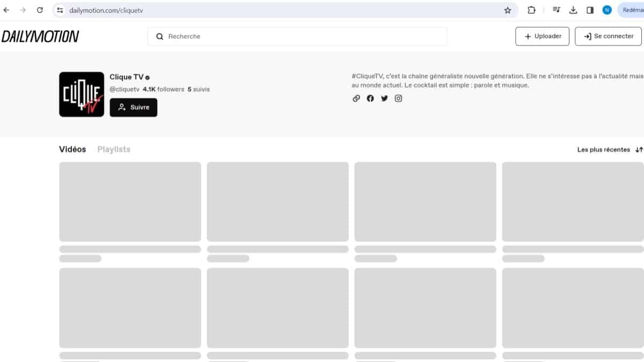Open the browser media control menu

[557, 10]
